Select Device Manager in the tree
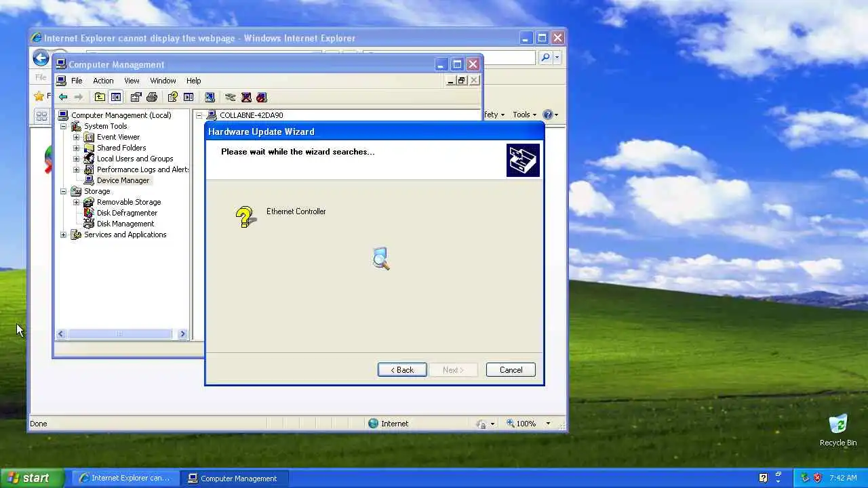868x488 pixels. point(123,180)
